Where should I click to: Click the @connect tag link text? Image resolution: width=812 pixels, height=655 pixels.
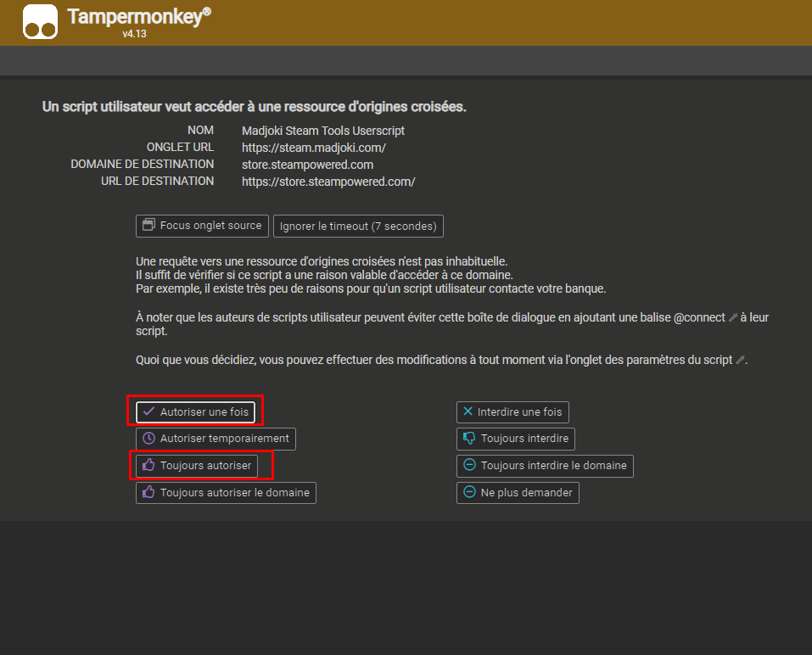[x=701, y=317]
